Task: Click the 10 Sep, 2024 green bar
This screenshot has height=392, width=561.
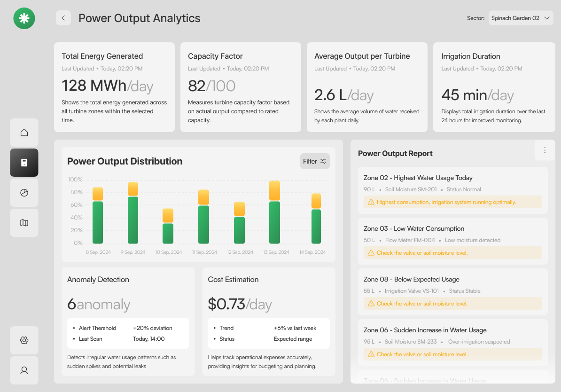Action: click(168, 234)
